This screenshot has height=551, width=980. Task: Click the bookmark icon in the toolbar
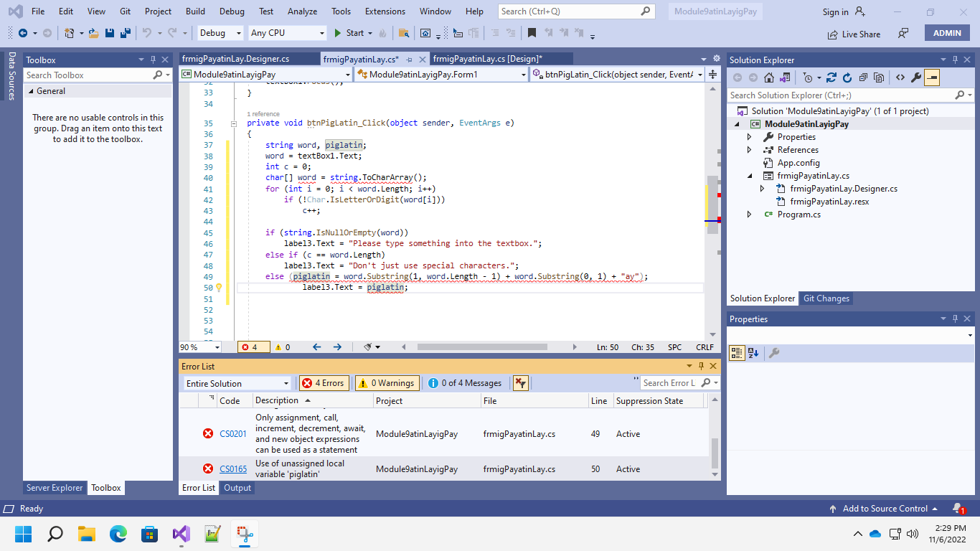click(x=532, y=33)
